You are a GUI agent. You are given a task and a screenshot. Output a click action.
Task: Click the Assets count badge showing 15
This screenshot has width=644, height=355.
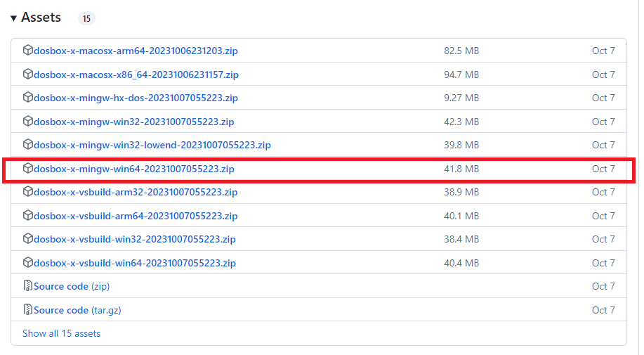pos(86,18)
